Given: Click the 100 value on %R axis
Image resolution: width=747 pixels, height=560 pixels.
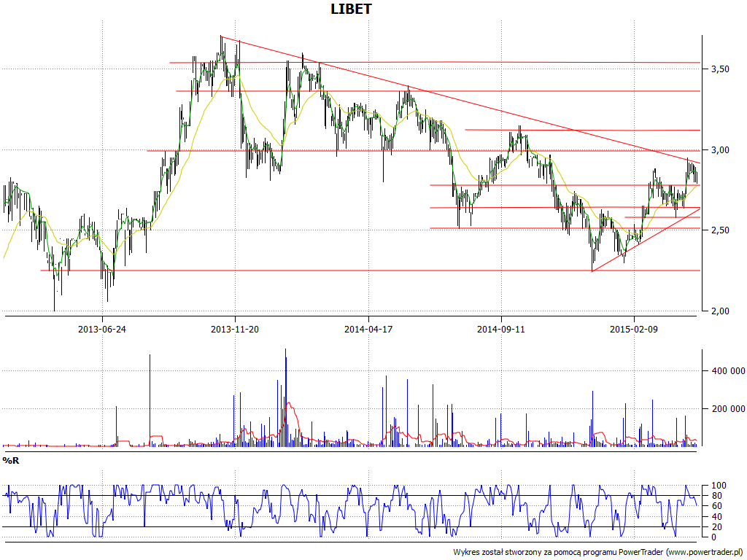Looking at the screenshot, I should pos(719,486).
